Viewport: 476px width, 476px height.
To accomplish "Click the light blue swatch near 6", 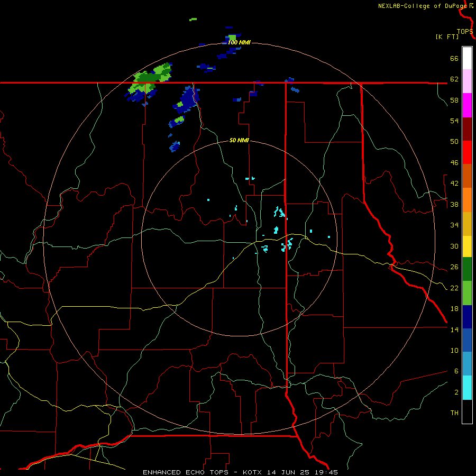I will pyautogui.click(x=467, y=364).
